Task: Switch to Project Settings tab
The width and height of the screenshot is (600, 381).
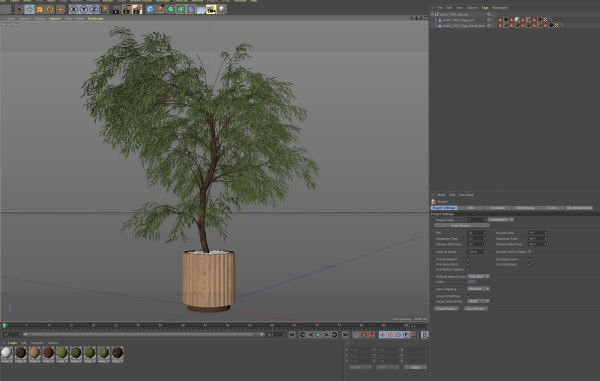Action: click(444, 208)
